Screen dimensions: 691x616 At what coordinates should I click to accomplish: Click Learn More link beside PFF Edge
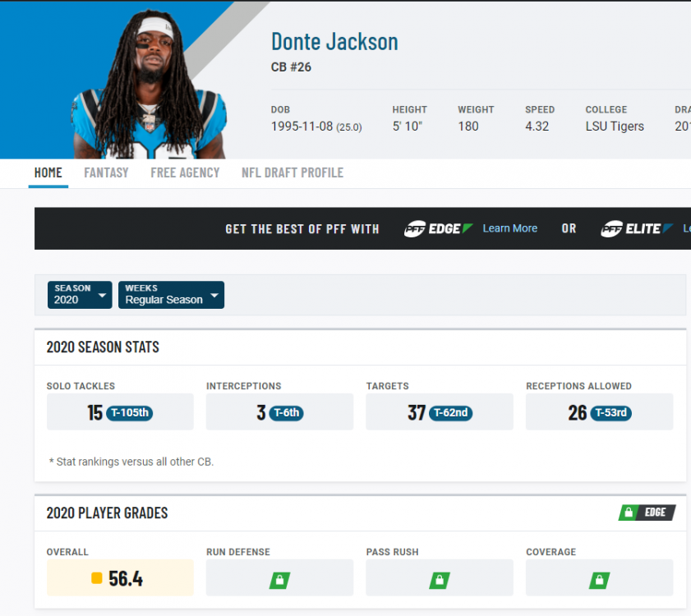(x=510, y=228)
